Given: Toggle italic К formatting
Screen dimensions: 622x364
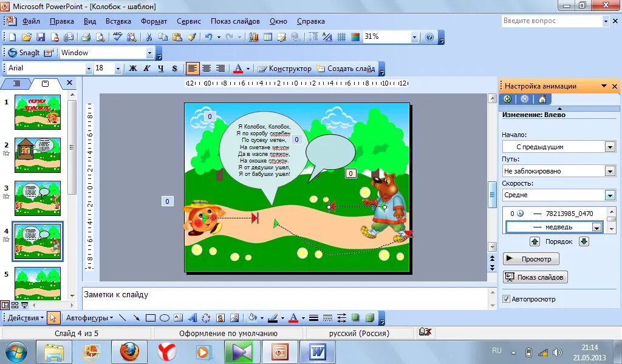Looking at the screenshot, I should pyautogui.click(x=147, y=69).
